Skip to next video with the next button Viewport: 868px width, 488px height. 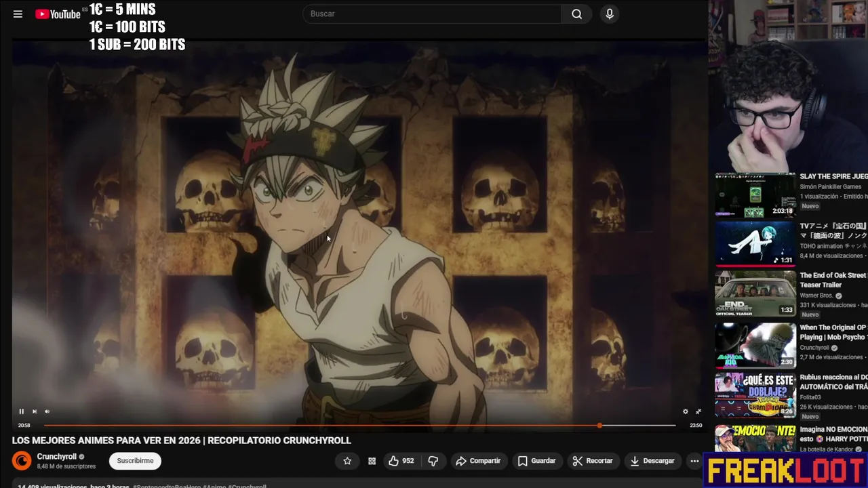coord(34,411)
